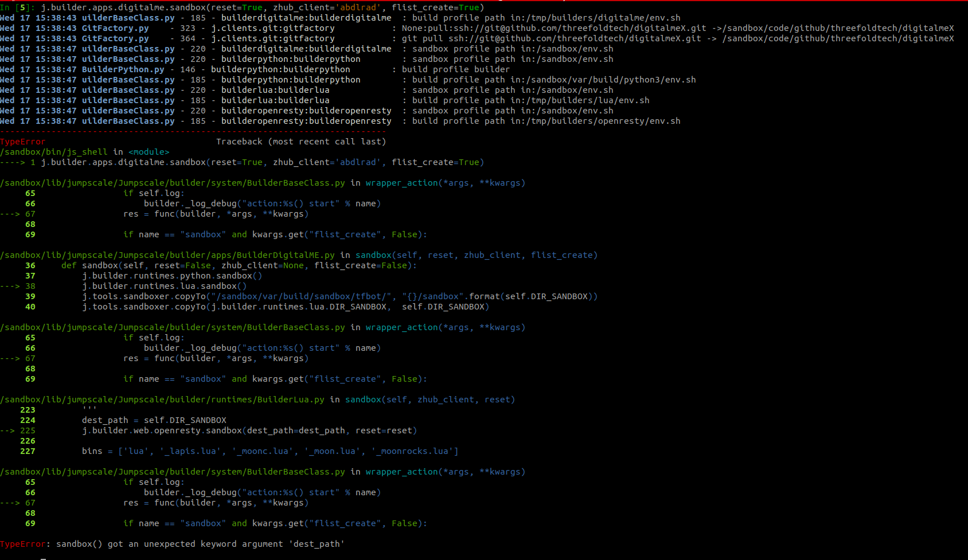Click the GitFactory.py log entry
Screen dimensions: 968x560
(115, 28)
